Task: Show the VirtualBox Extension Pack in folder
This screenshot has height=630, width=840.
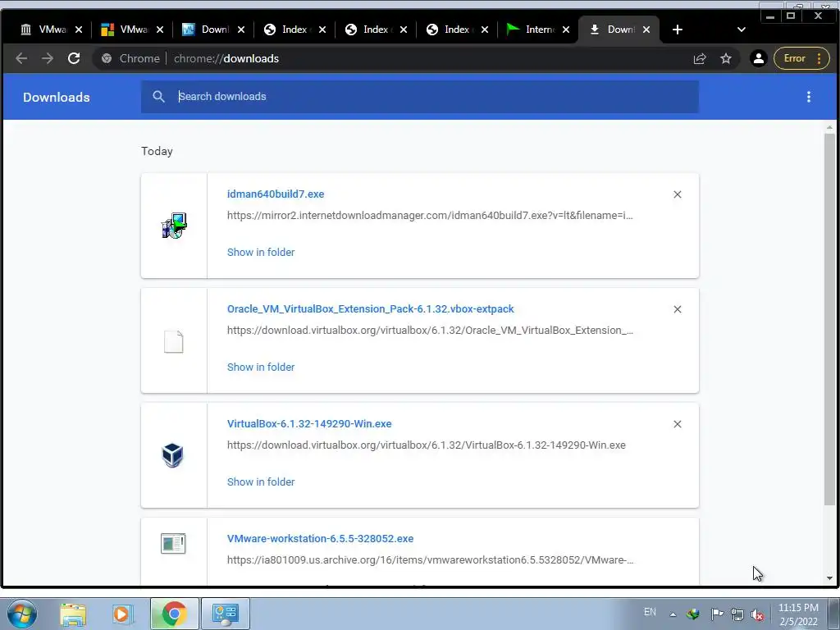Action: point(261,367)
